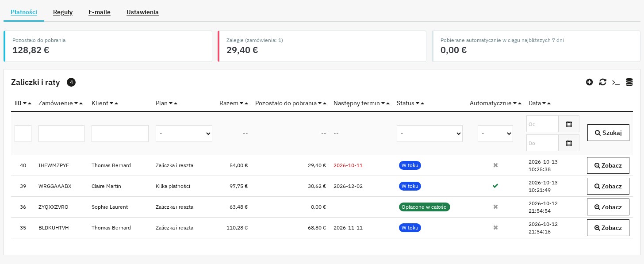Viewport: 644px width, 264px height.
Task: Sort Automatycznie column descending
Action: coord(515,103)
